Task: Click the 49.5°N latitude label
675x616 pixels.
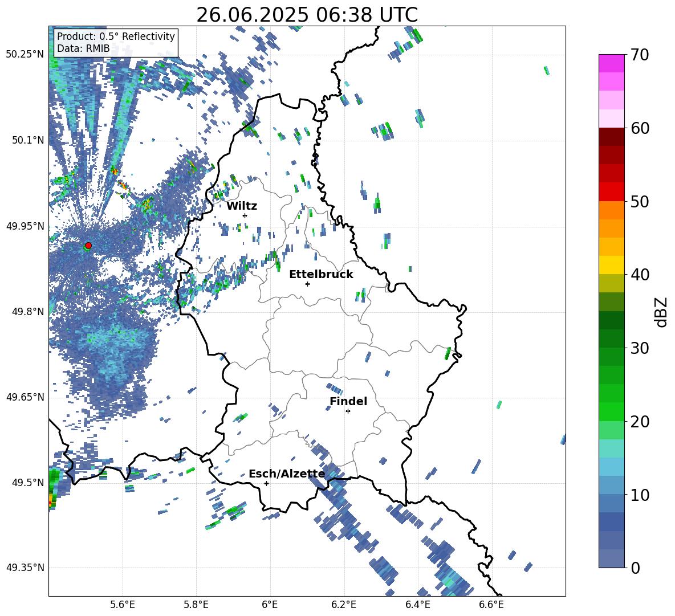Action: tap(28, 483)
